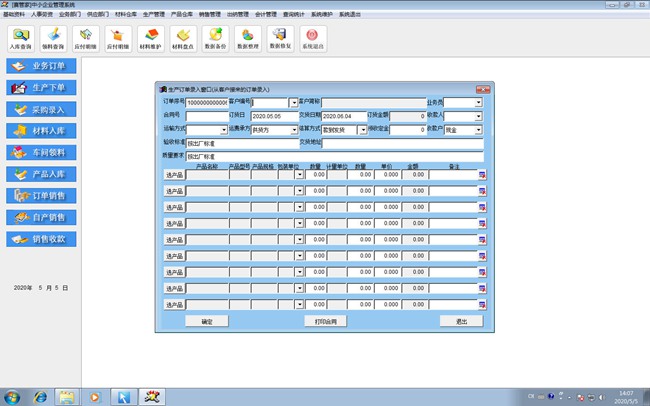Screen dimensions: 650x406
Task: Click the first row's remark icon button
Action: pyautogui.click(x=482, y=175)
